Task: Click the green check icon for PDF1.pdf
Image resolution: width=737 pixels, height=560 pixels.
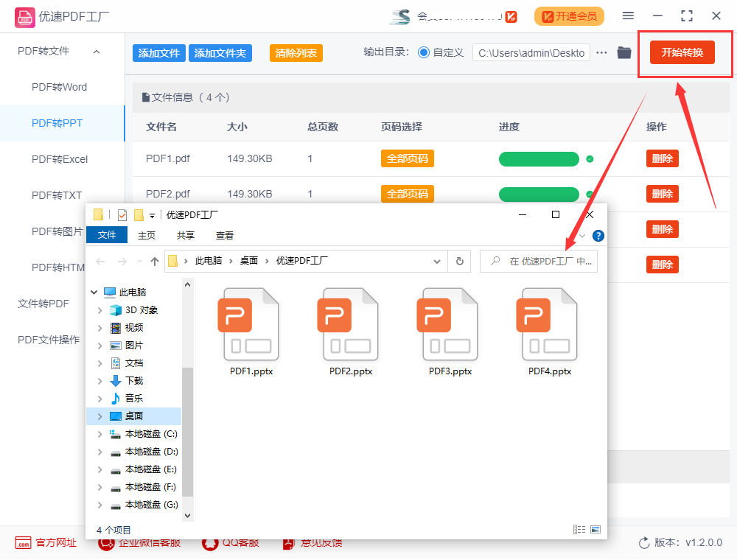Action: [590, 159]
